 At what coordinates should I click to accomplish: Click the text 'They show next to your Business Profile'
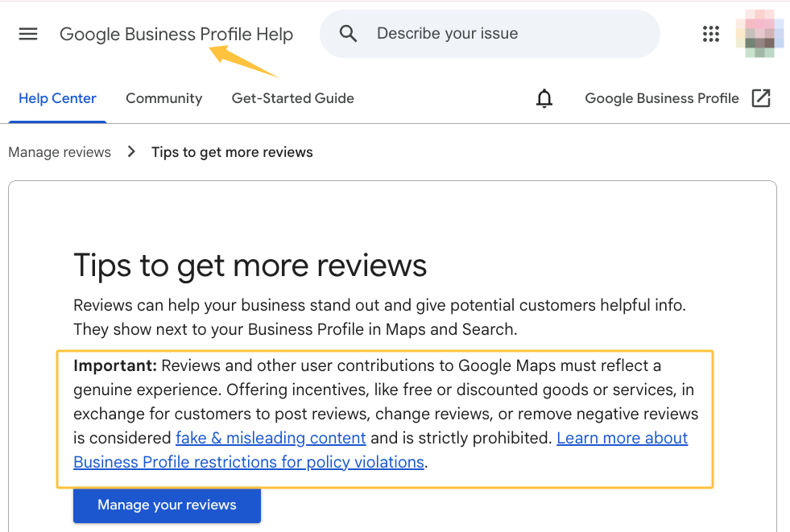pos(219,329)
